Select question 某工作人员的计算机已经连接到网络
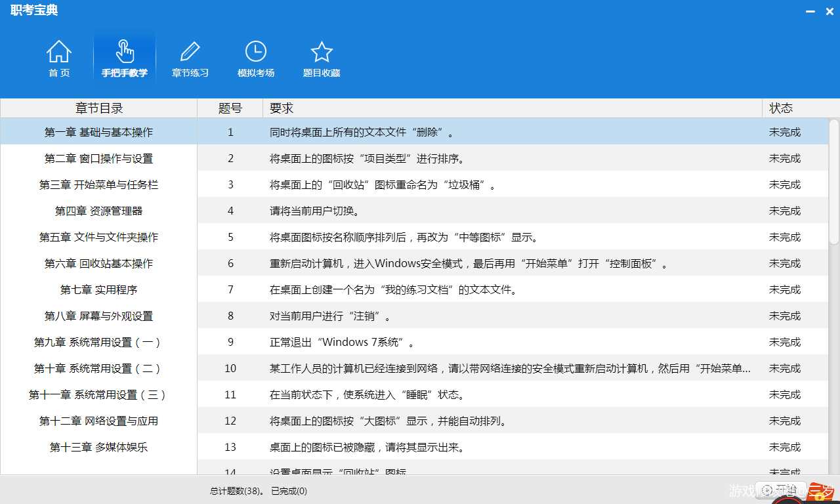The width and height of the screenshot is (840, 504). click(x=513, y=368)
